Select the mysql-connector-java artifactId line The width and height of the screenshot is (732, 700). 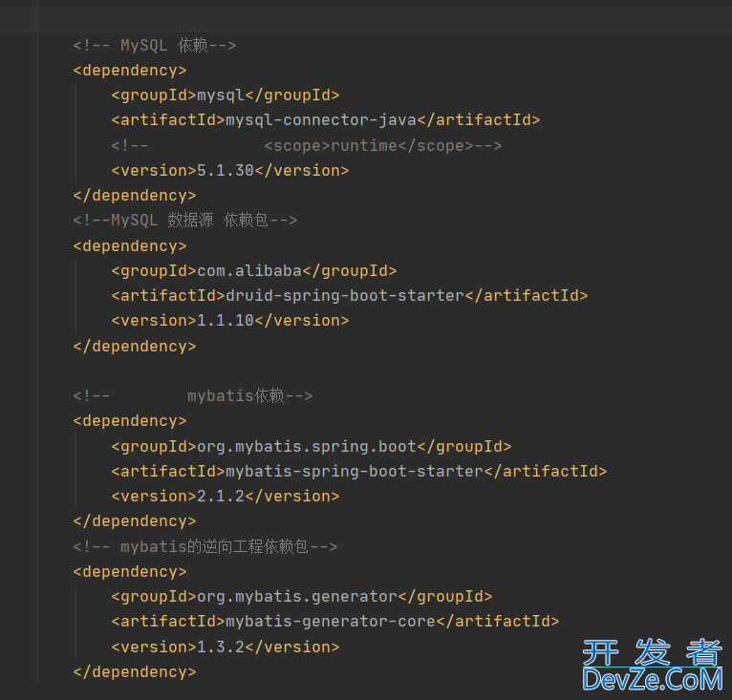pos(325,120)
